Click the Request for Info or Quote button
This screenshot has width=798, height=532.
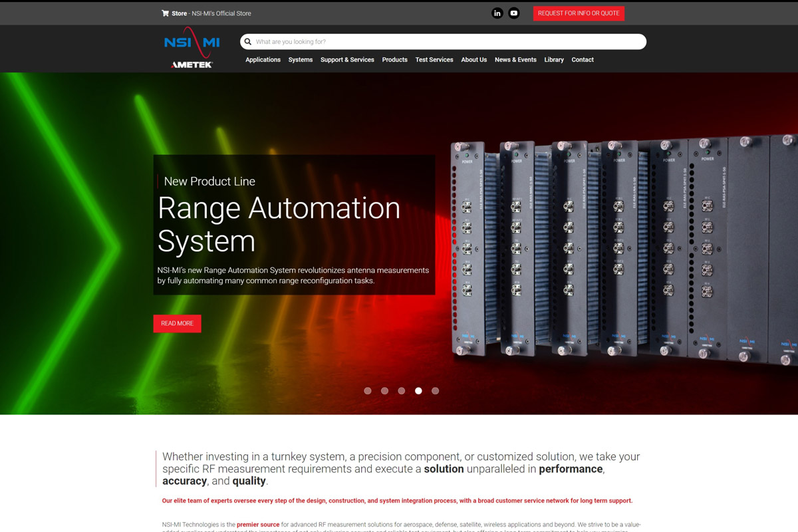coord(579,13)
